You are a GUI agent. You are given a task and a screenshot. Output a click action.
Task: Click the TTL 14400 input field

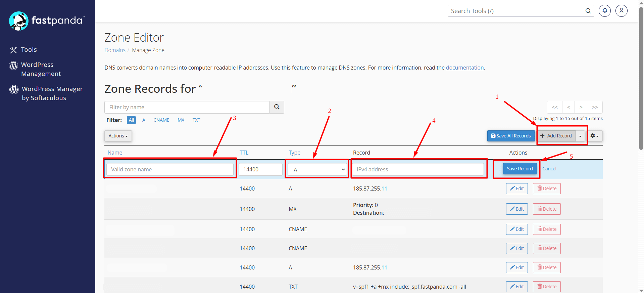260,169
